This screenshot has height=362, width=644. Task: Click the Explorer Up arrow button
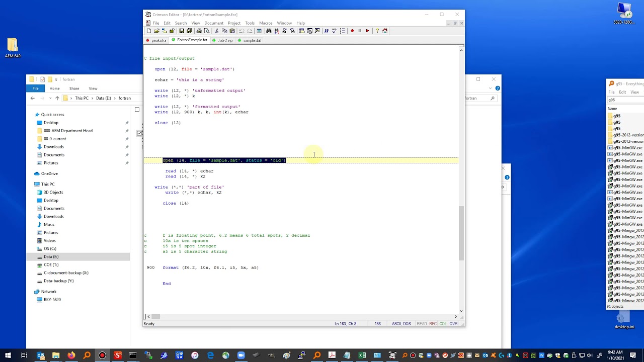(x=57, y=99)
